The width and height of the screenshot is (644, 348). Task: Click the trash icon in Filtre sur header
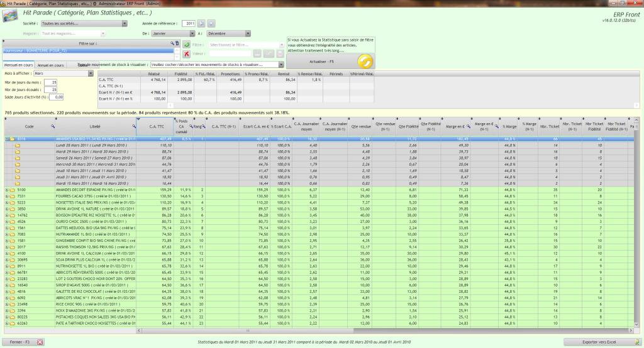[x=177, y=43]
